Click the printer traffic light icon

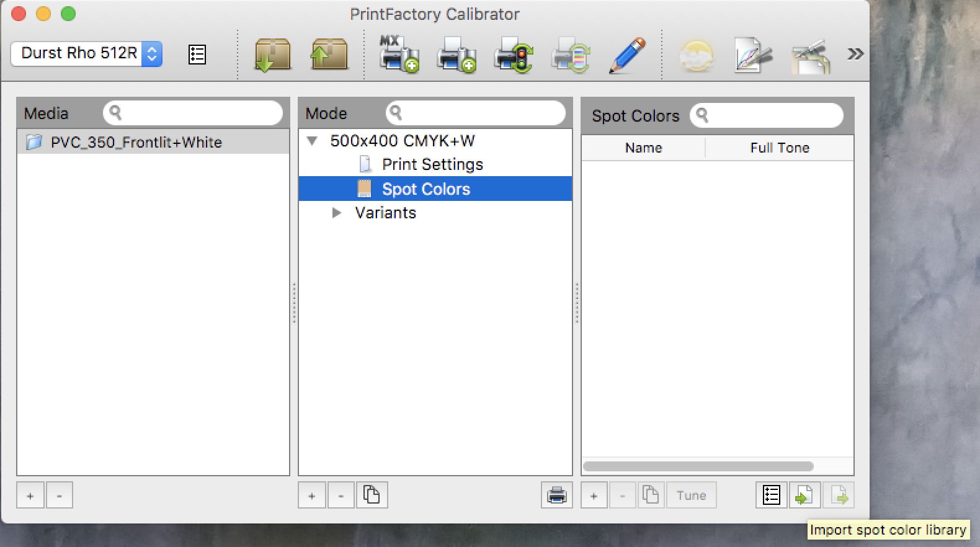pyautogui.click(x=514, y=55)
